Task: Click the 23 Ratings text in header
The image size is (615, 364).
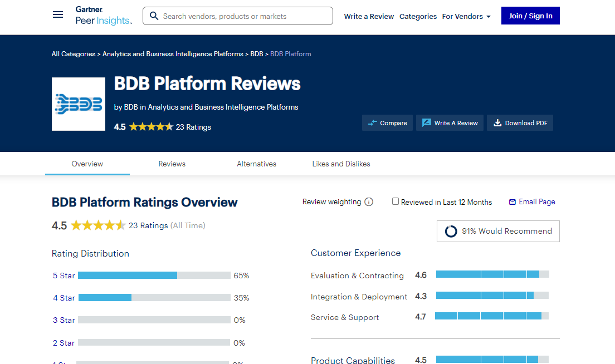Action: point(193,127)
